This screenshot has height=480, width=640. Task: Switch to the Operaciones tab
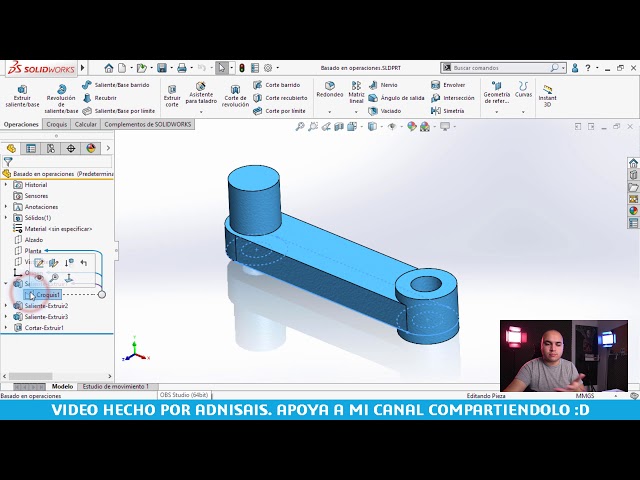tap(21, 124)
